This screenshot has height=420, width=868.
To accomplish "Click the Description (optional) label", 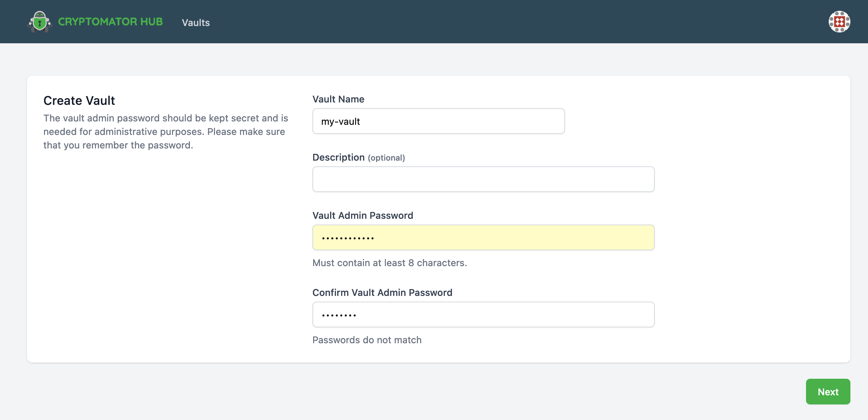I will pos(359,158).
